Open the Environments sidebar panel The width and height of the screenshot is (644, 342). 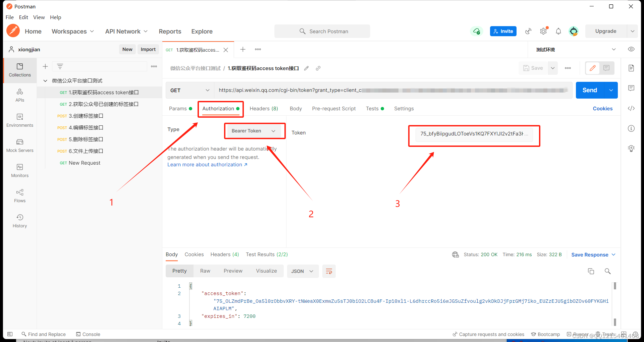pos(20,120)
